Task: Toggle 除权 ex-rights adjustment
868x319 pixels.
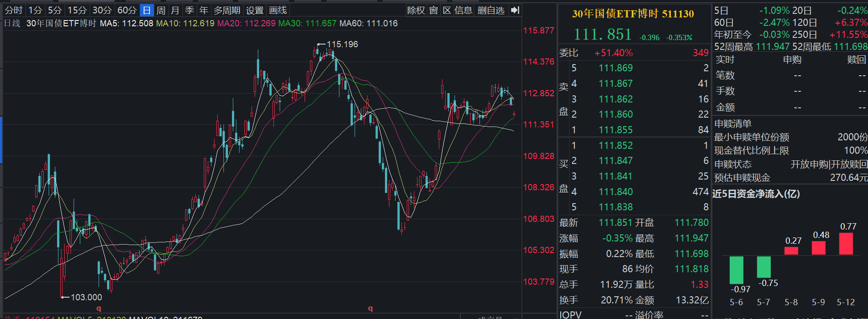Action: pos(416,10)
